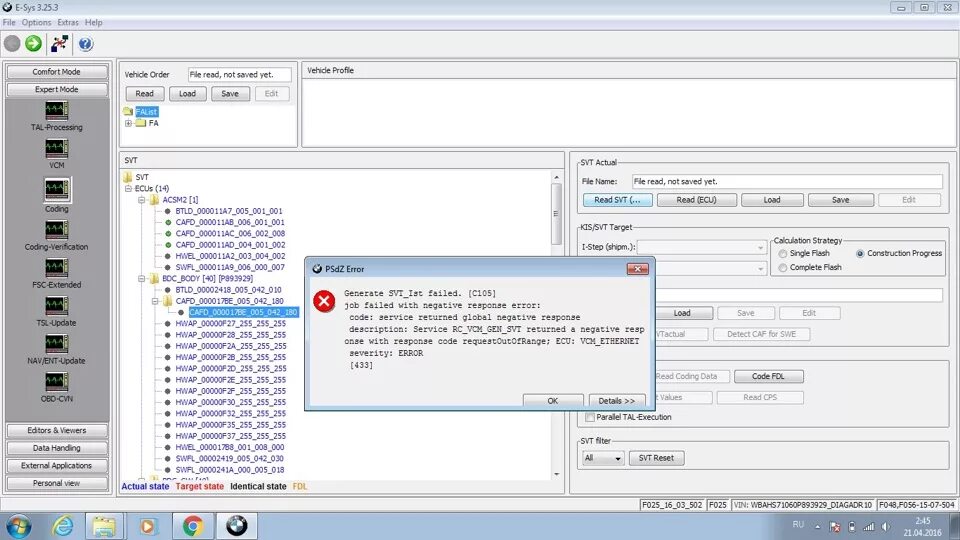Open the Help menu
The image size is (960, 540).
94,23
